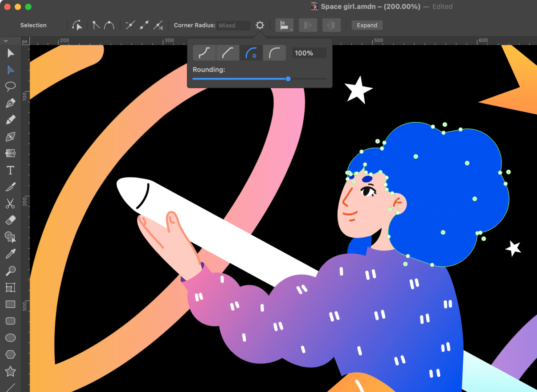Viewport: 537px width, 392px height.
Task: Select the Text tool
Action: 11,170
